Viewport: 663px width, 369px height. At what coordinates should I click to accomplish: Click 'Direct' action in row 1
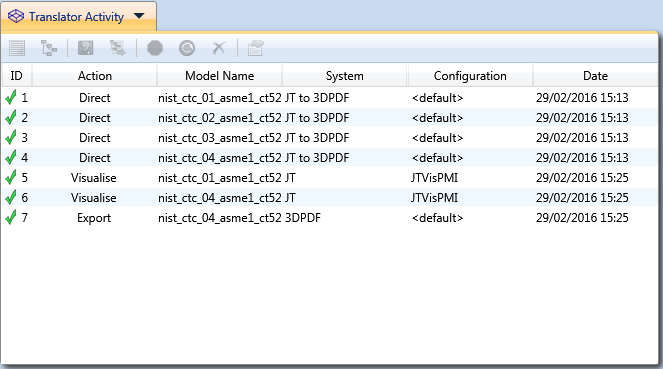click(95, 98)
